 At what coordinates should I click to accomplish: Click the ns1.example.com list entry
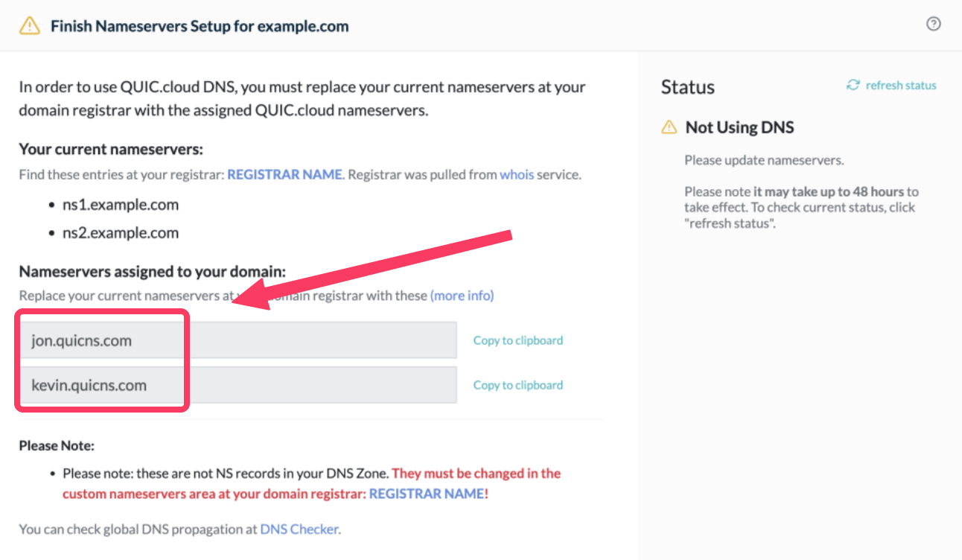click(x=121, y=204)
